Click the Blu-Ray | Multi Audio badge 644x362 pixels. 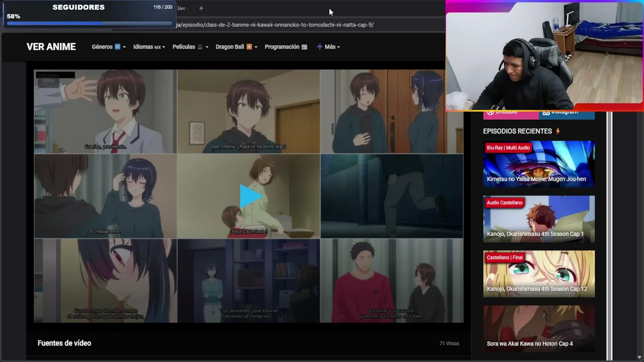coord(508,148)
